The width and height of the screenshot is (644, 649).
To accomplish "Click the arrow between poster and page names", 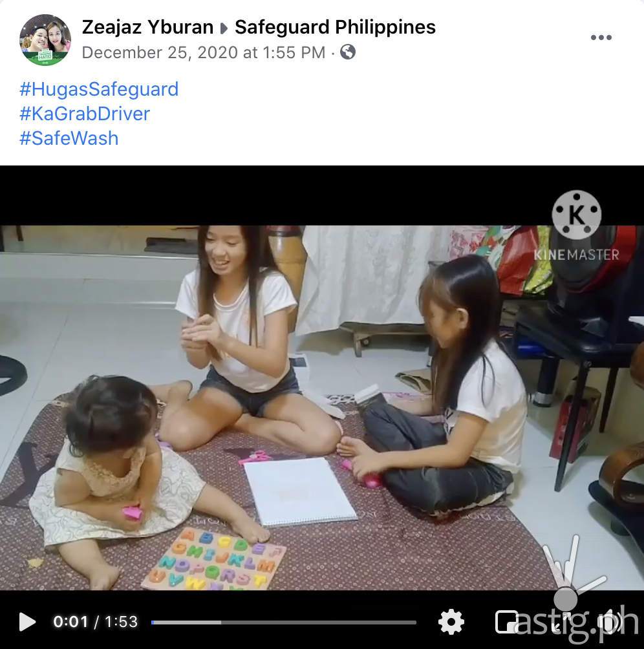I will pos(224,28).
